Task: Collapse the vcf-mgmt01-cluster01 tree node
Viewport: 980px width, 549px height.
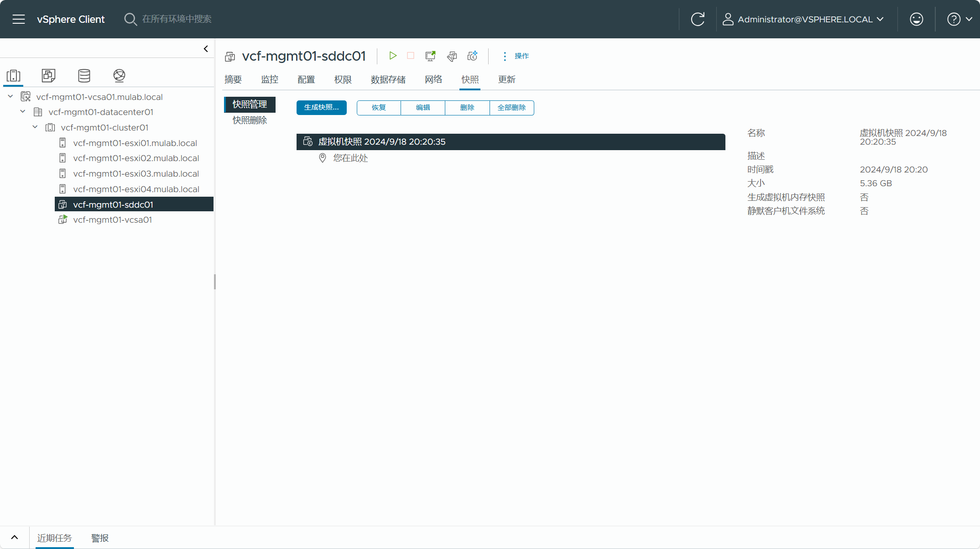Action: (35, 127)
